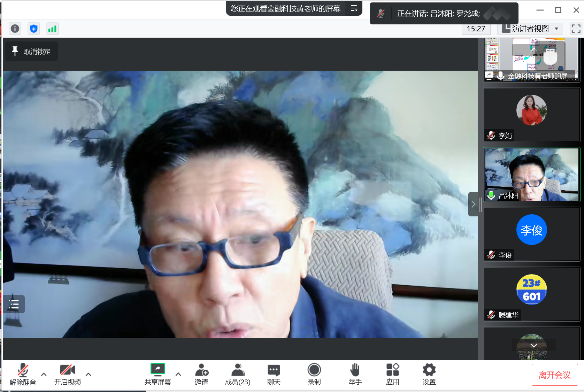Click 共享屏幕 share screen button
584x392 pixels.
click(157, 374)
